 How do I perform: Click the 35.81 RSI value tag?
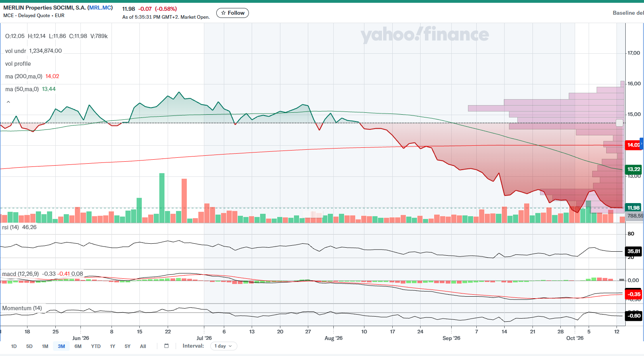[633, 251]
